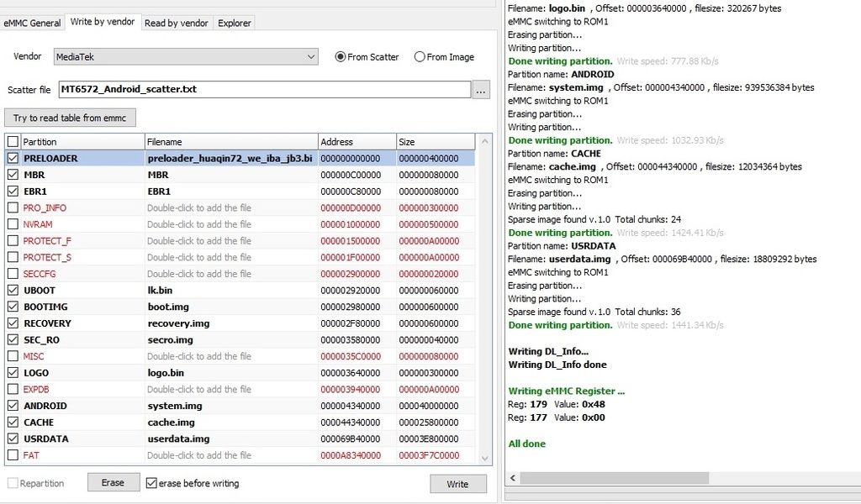Open the Read by vendor tab

pos(177,23)
